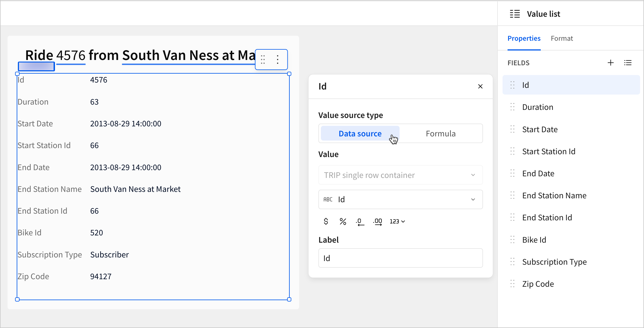The image size is (644, 328).
Task: Open the TRIP single row container dropdown
Action: 400,175
